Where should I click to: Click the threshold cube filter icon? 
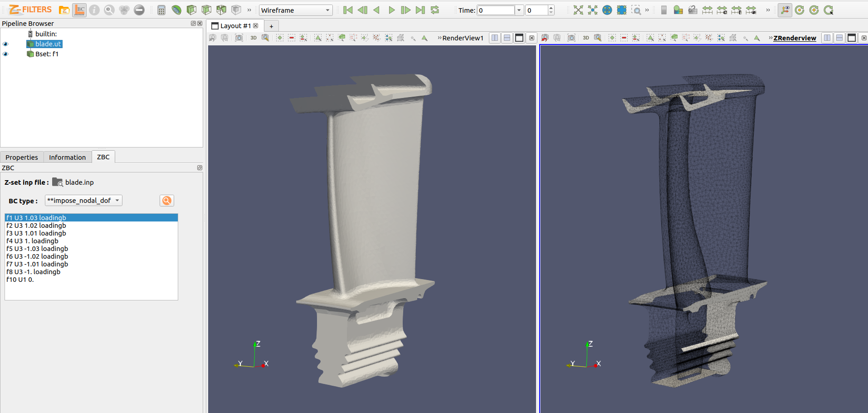click(221, 10)
